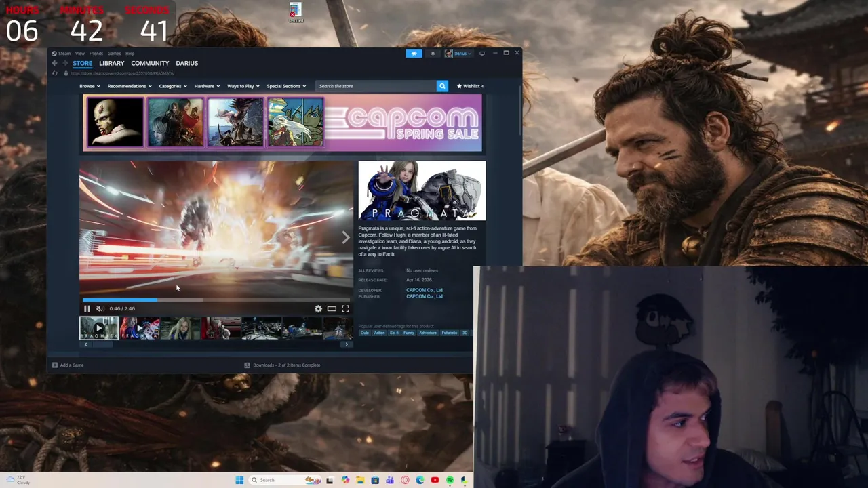The height and width of the screenshot is (488, 868).
Task: Open Microsoft Store from taskbar
Action: coord(375,480)
